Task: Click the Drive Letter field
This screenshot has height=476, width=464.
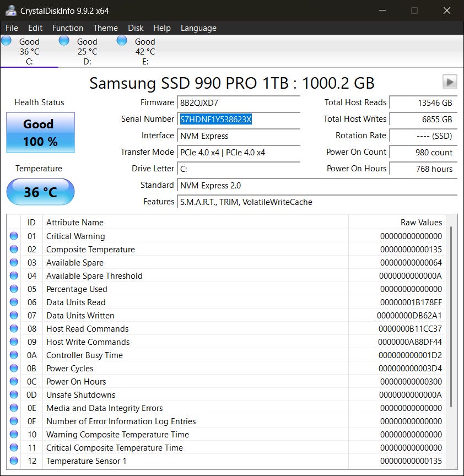Action: (x=239, y=169)
